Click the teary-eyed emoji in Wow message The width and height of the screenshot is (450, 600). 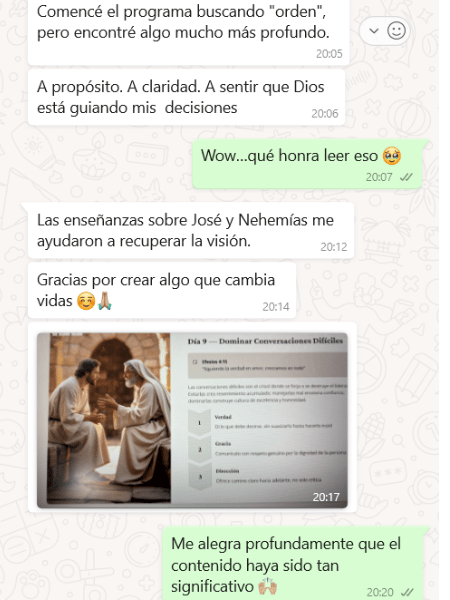[391, 156]
